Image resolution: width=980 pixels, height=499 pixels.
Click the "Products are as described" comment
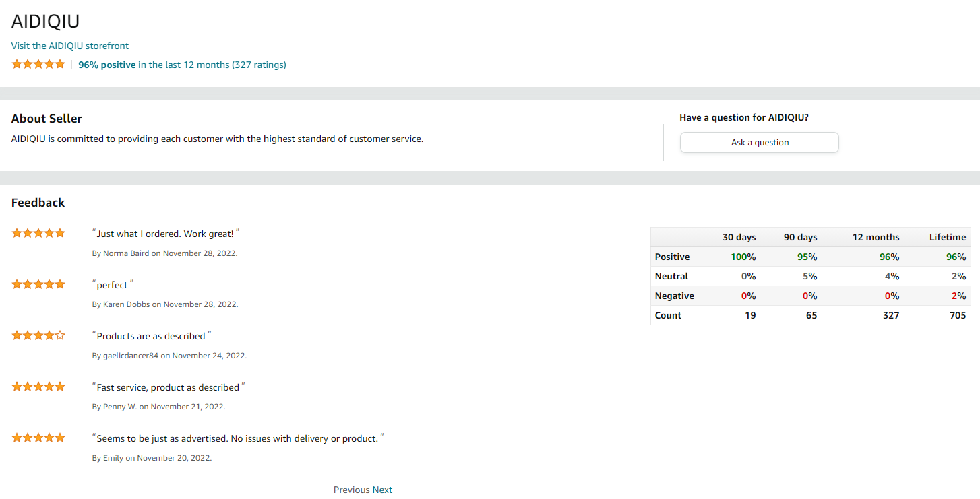coord(152,336)
